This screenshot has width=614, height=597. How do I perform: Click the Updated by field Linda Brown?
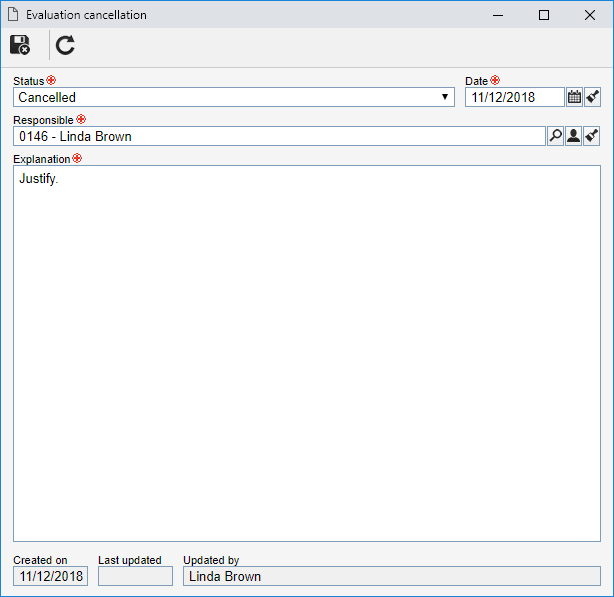click(392, 576)
